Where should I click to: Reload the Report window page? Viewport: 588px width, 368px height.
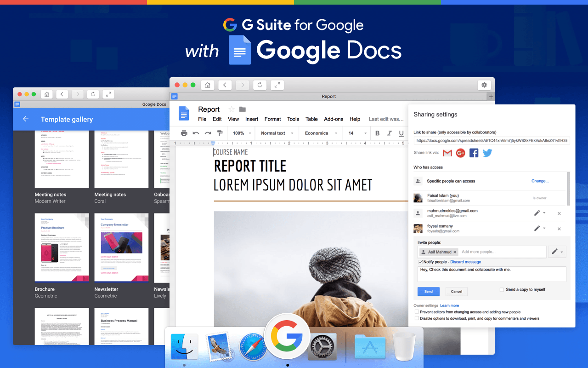point(260,85)
